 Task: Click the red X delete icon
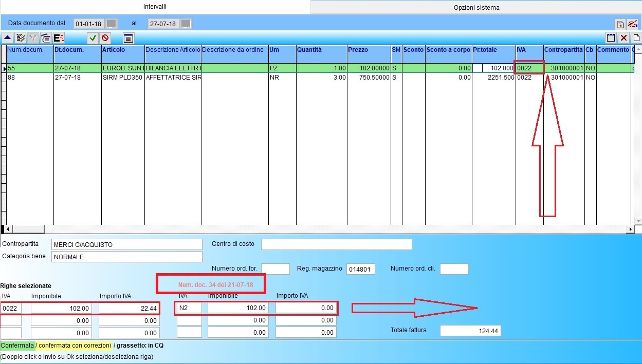(623, 37)
